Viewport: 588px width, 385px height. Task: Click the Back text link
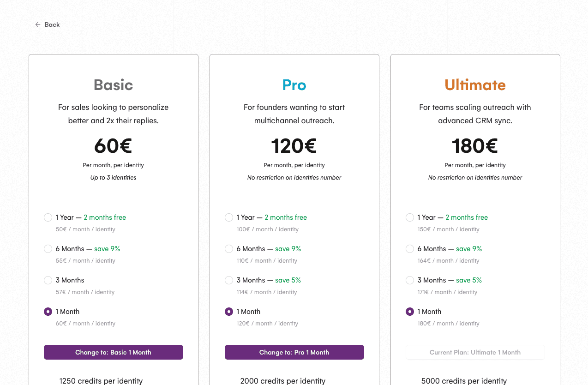coord(52,24)
